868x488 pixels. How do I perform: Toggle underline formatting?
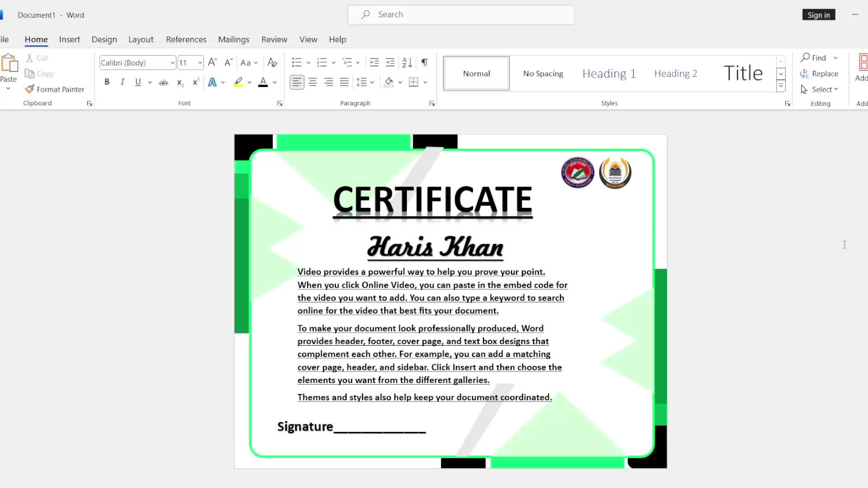pos(138,82)
